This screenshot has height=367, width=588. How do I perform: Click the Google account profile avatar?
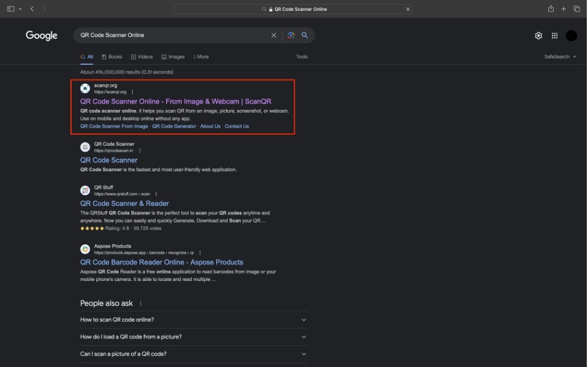(571, 36)
